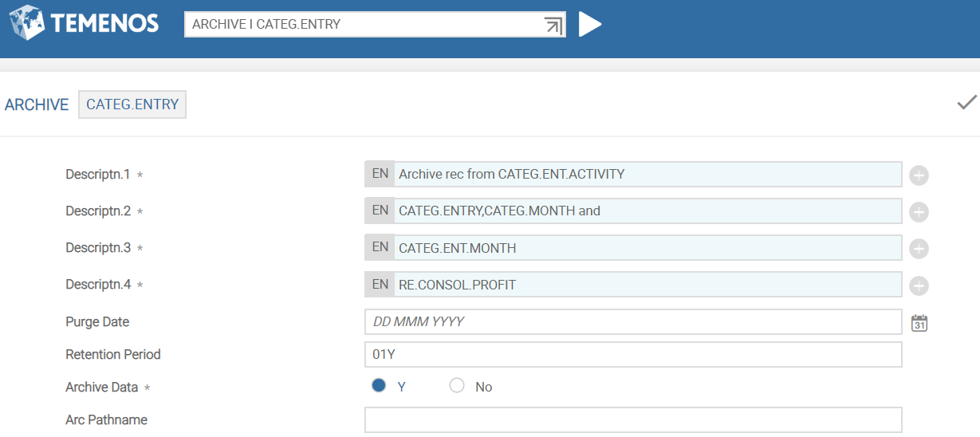Select Y for Archive Data
The width and height of the screenshot is (980, 437).
(x=380, y=386)
